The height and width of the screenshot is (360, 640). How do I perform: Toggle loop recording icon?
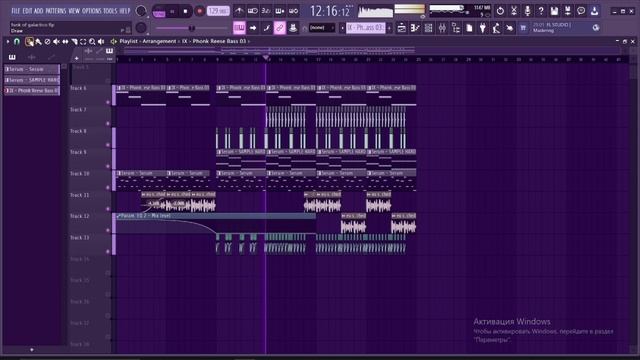click(293, 11)
